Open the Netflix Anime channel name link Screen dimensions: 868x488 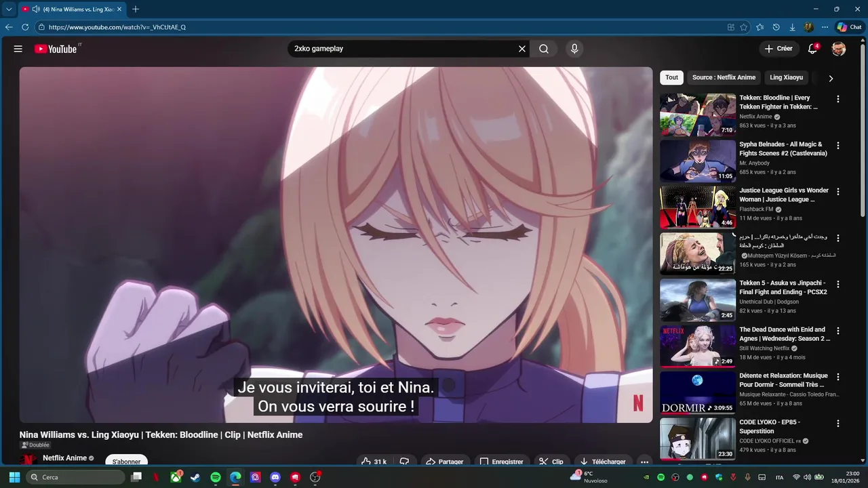[x=65, y=458]
